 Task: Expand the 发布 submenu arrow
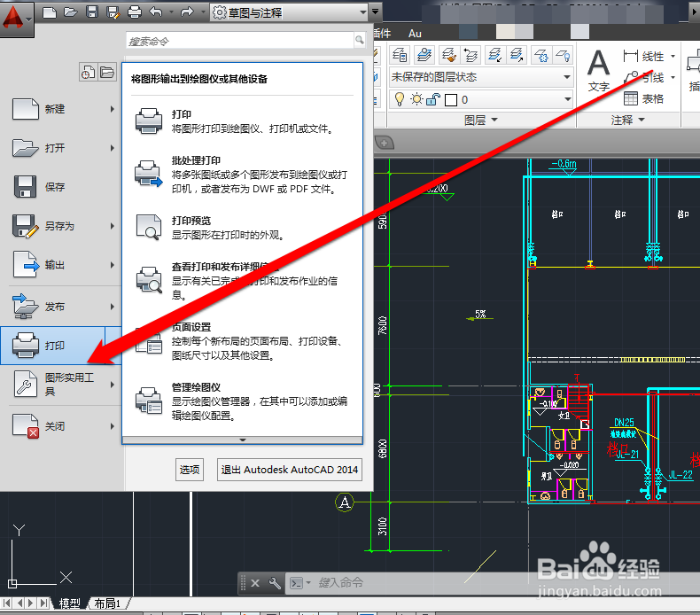click(113, 307)
